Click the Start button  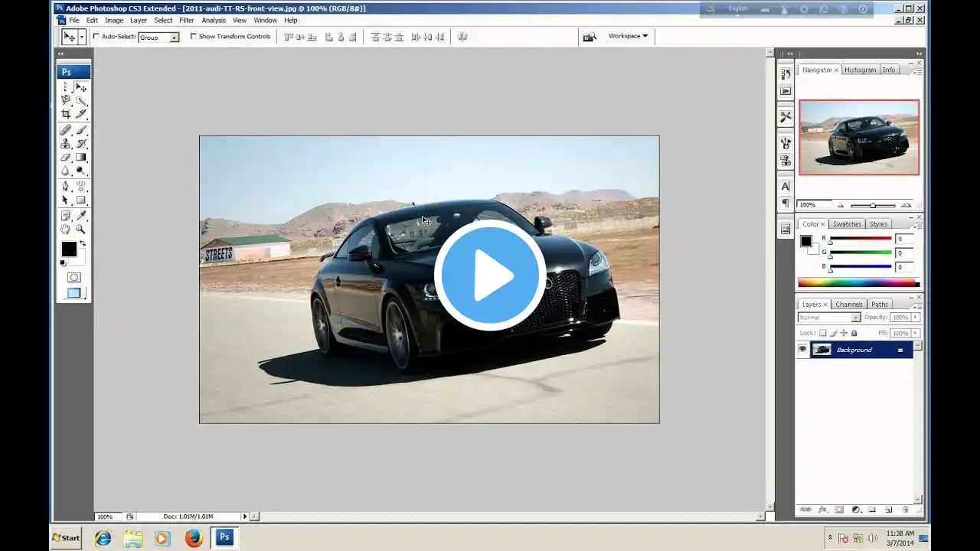(x=66, y=537)
